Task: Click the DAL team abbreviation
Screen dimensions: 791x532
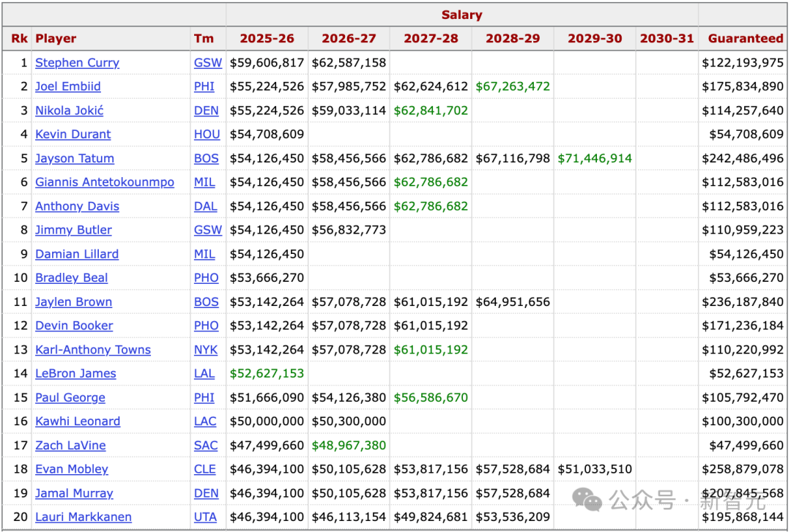Action: click(x=205, y=206)
